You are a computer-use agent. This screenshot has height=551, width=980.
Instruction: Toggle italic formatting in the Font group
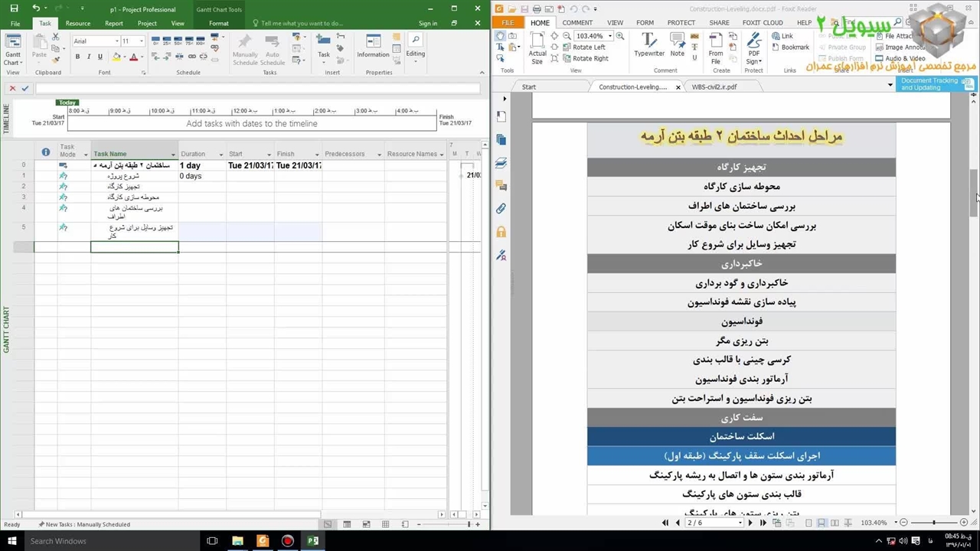(x=89, y=57)
